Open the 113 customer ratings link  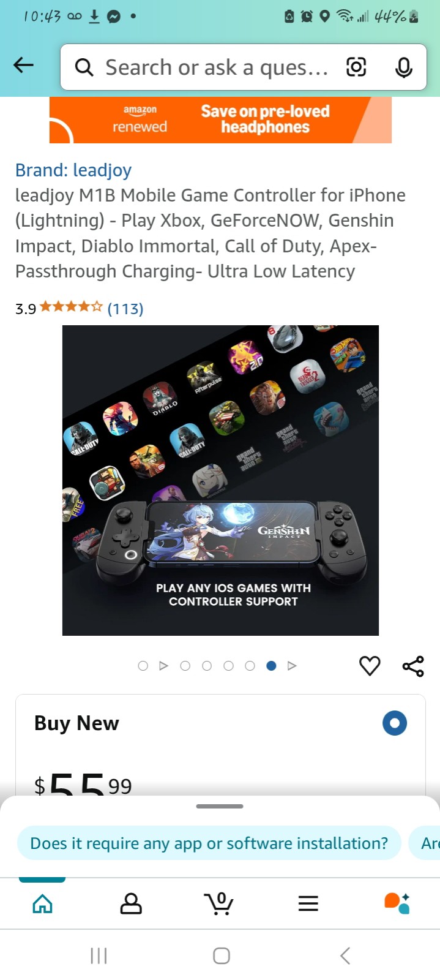tap(125, 308)
